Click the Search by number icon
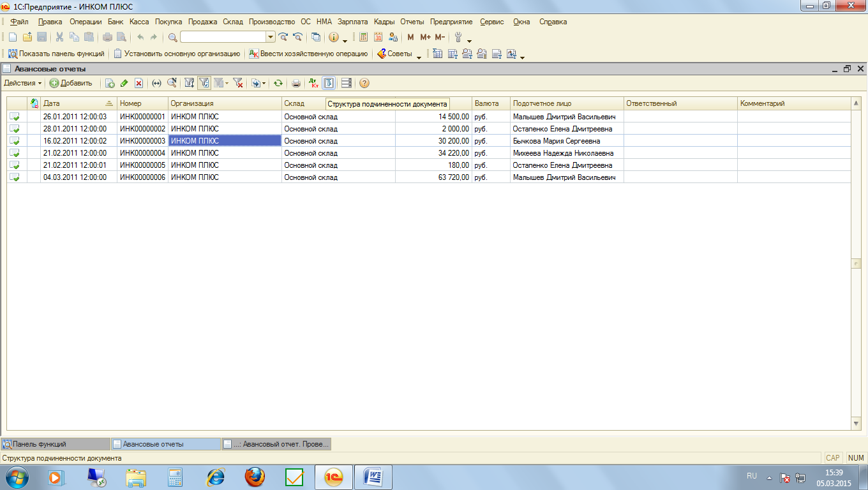This screenshot has width=868, height=490. pyautogui.click(x=171, y=83)
